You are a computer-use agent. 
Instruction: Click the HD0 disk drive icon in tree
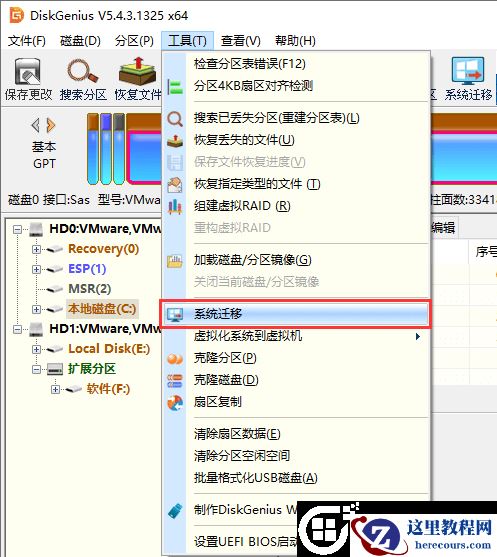[x=36, y=229]
